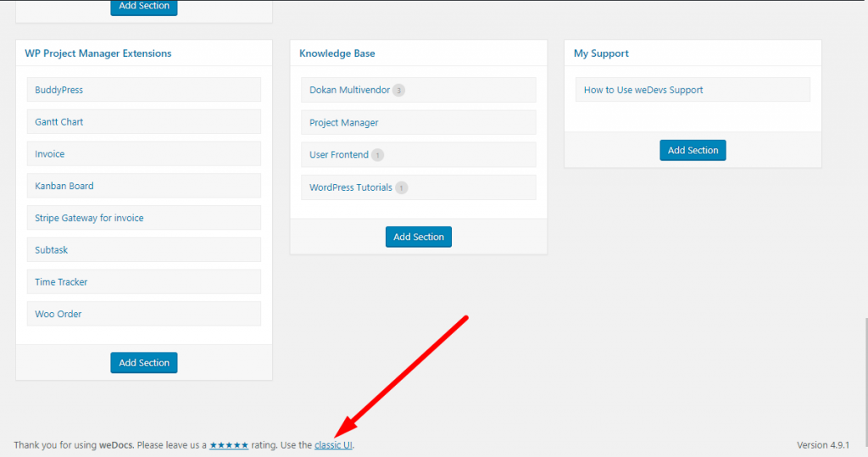Switch to the classic UI link
Screen dimensions: 868x457
333,445
